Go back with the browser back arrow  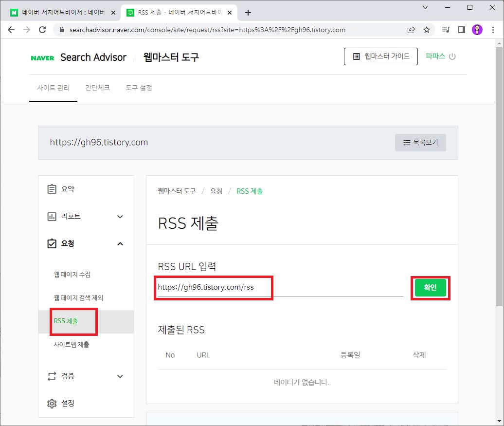[11, 30]
